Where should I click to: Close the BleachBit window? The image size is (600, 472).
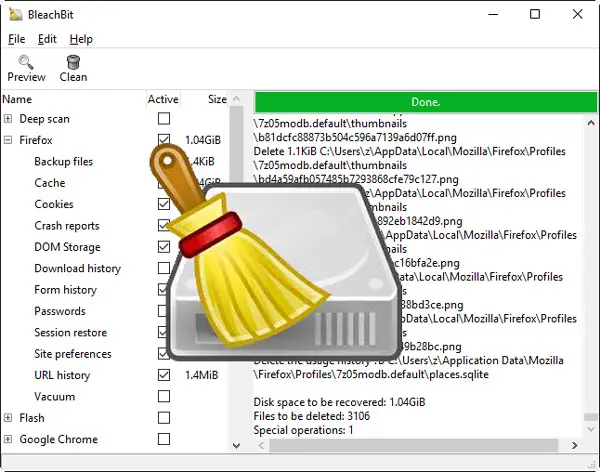[x=577, y=15]
